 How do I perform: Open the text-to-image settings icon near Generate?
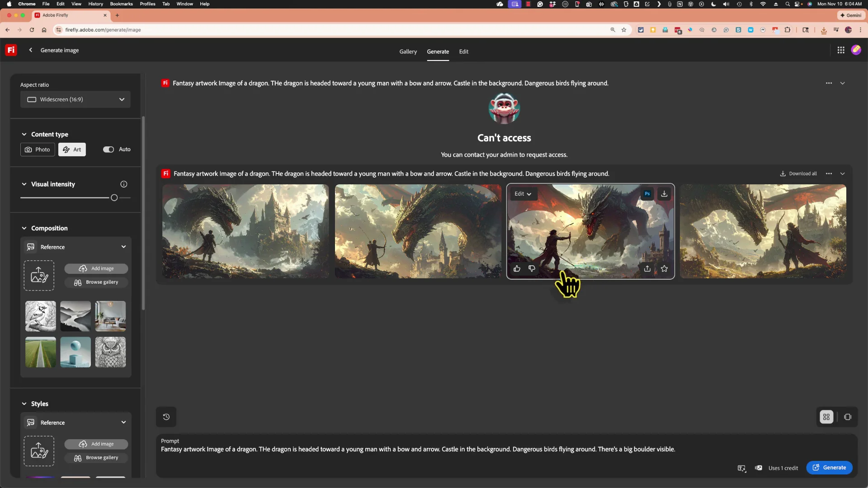(742, 468)
